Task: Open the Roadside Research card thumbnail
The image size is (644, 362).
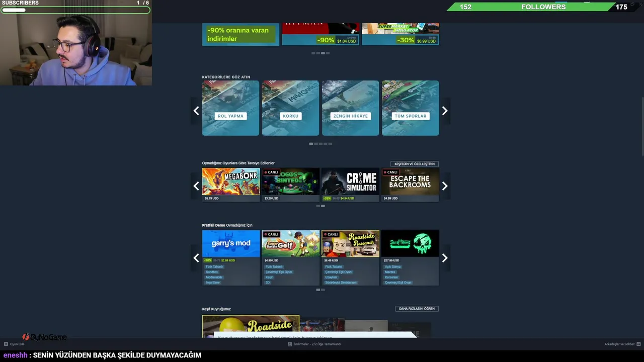Action: [x=350, y=243]
